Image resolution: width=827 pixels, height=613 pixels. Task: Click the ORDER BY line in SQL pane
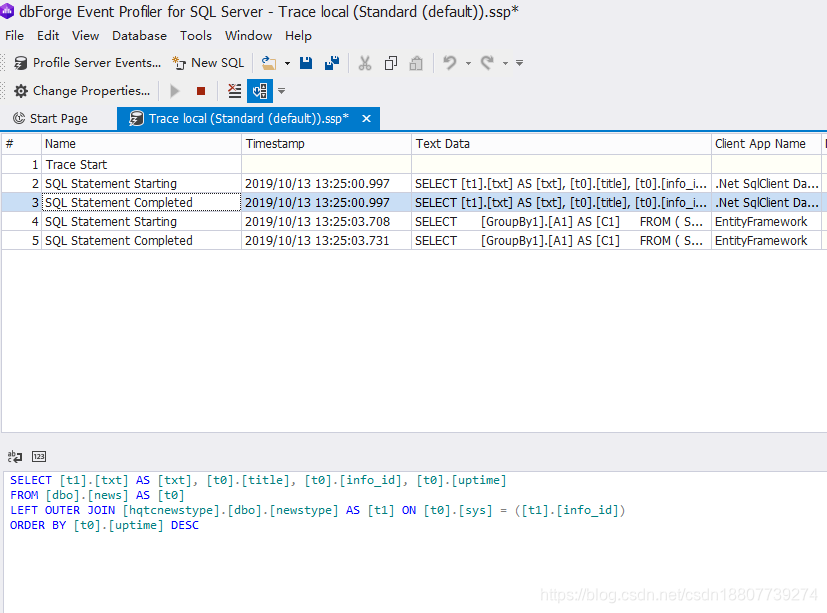tap(104, 525)
